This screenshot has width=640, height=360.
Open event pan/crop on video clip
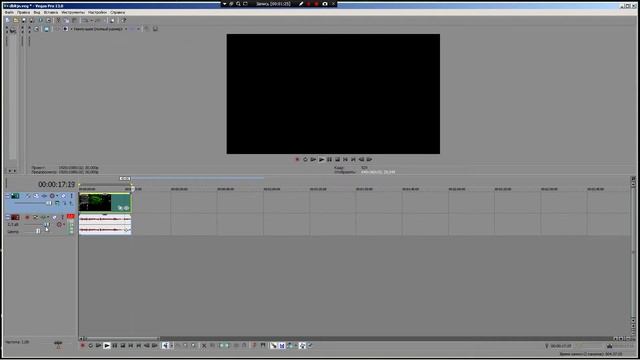coord(120,208)
